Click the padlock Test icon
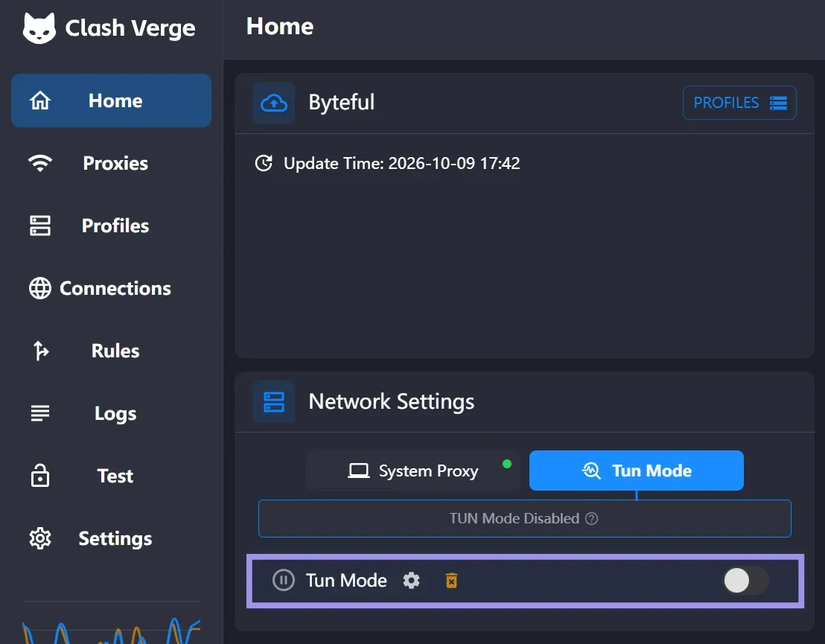The image size is (825, 644). (x=40, y=476)
